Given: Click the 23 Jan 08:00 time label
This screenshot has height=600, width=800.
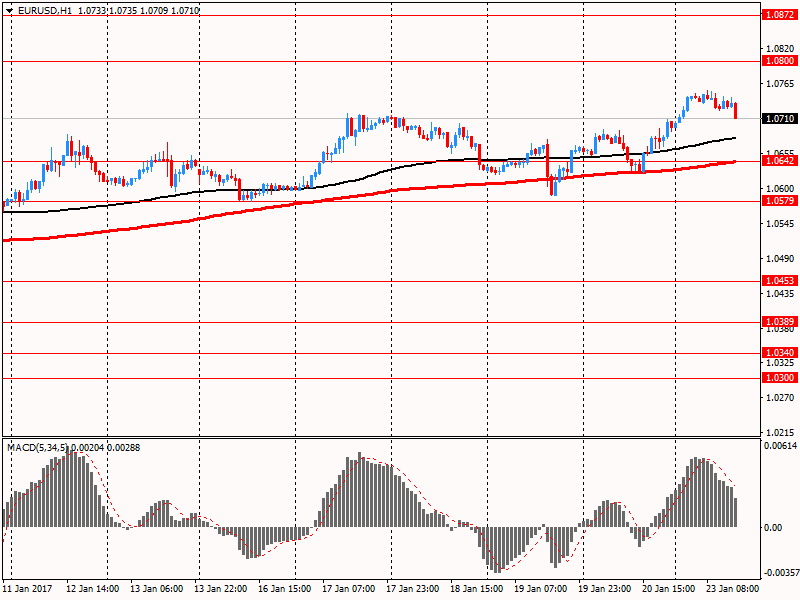Looking at the screenshot, I should pyautogui.click(x=733, y=590).
